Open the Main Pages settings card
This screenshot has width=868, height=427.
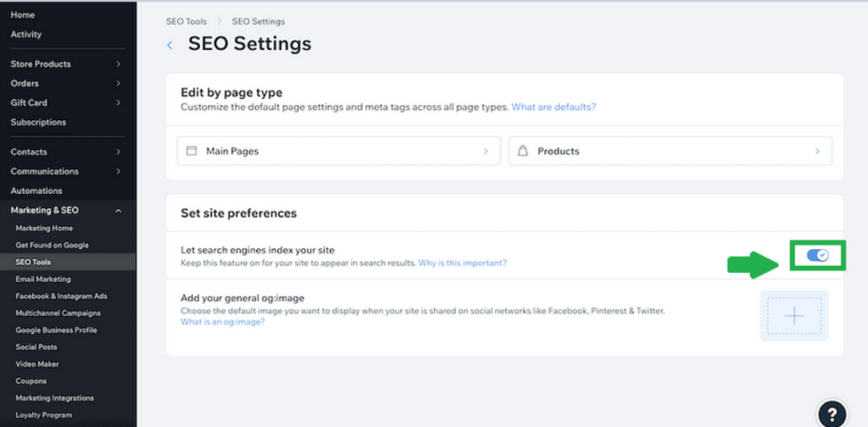(x=335, y=151)
